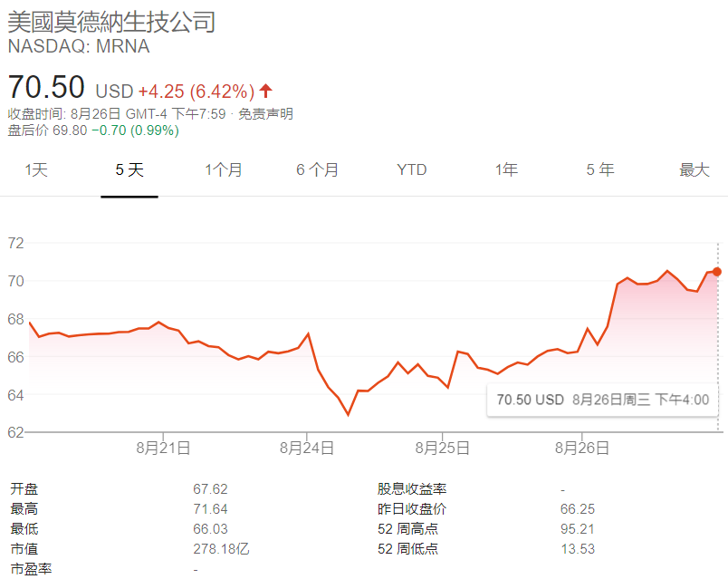Click the 8月21日 axis label

coord(163,448)
